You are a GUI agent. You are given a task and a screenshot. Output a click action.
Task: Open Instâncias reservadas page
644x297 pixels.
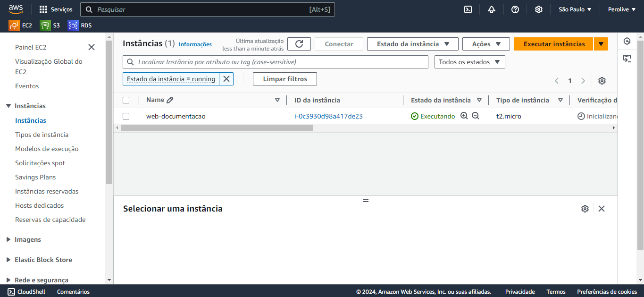click(x=47, y=191)
